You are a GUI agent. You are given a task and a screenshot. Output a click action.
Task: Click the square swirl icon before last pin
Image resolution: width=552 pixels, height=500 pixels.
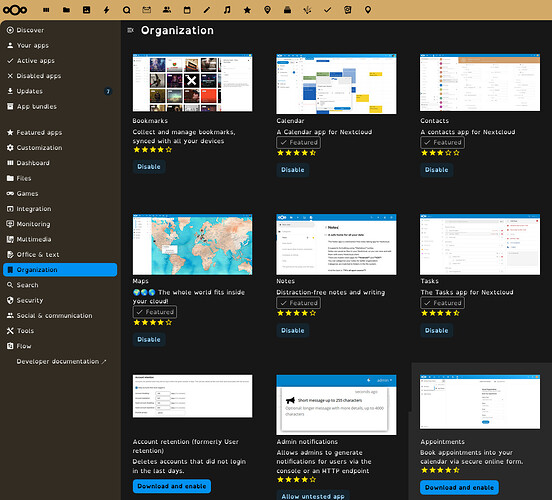[x=347, y=10]
